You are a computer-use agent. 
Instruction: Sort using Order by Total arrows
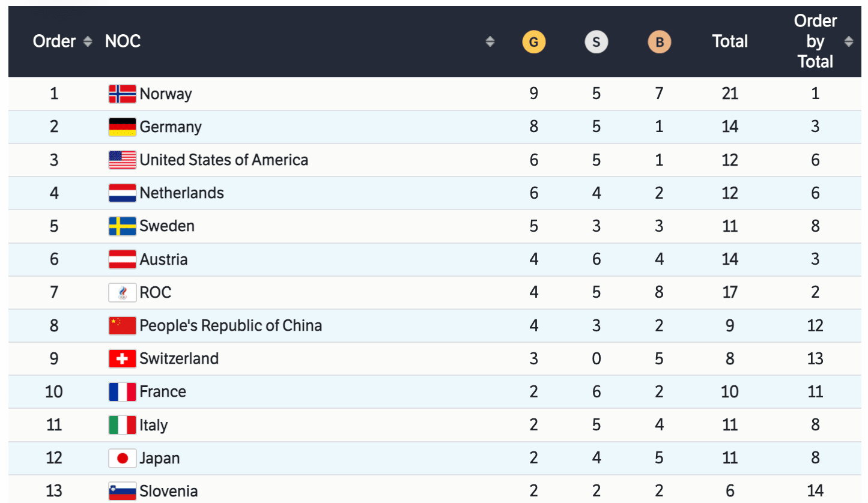pyautogui.click(x=848, y=41)
